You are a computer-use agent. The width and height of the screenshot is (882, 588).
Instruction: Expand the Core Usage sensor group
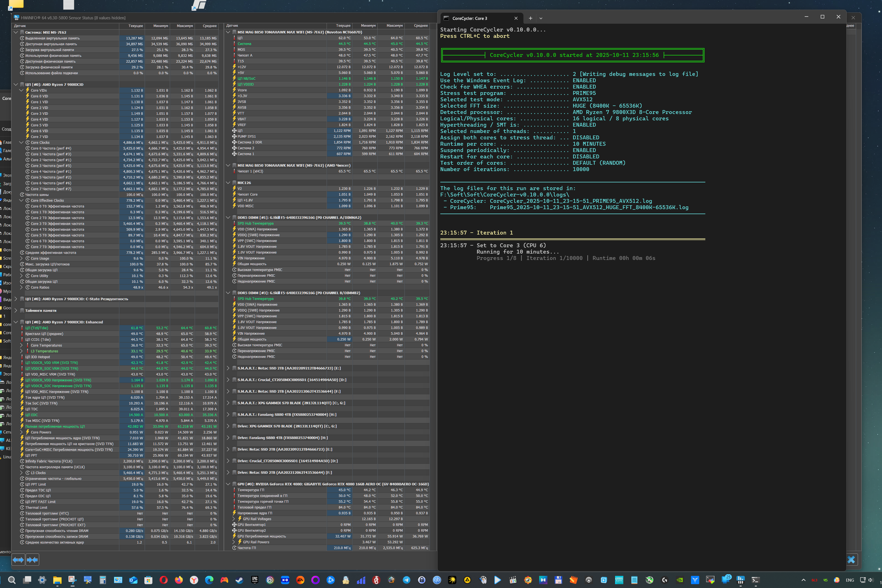coord(21,258)
